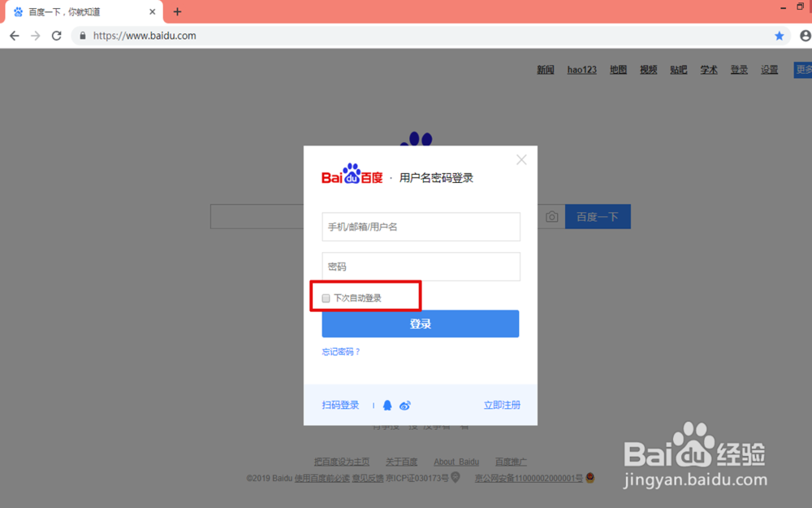Open the 京公网安备11000002000001号 link
The width and height of the screenshot is (812, 508).
click(529, 478)
